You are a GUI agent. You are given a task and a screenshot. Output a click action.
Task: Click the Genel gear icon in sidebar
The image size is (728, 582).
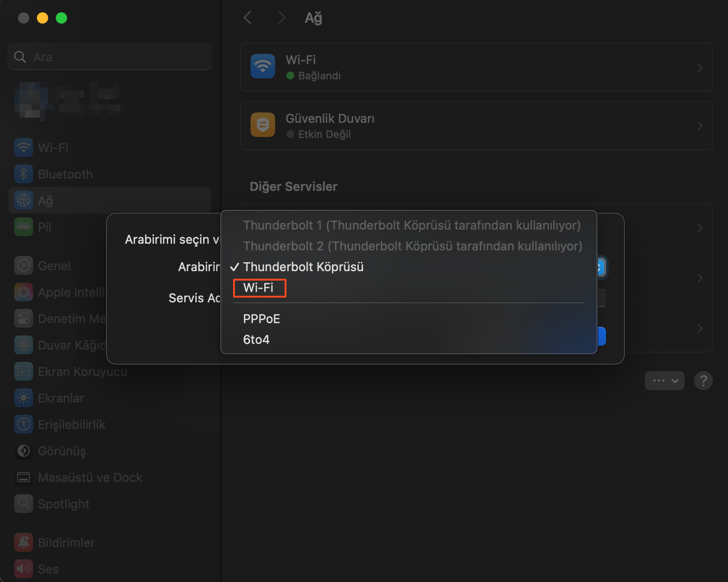pos(24,265)
